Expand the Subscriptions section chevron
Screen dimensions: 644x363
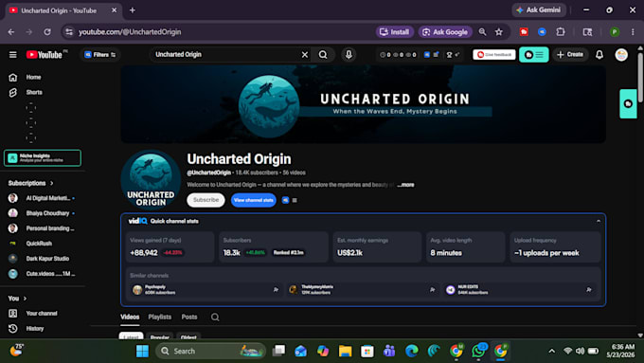52,183
